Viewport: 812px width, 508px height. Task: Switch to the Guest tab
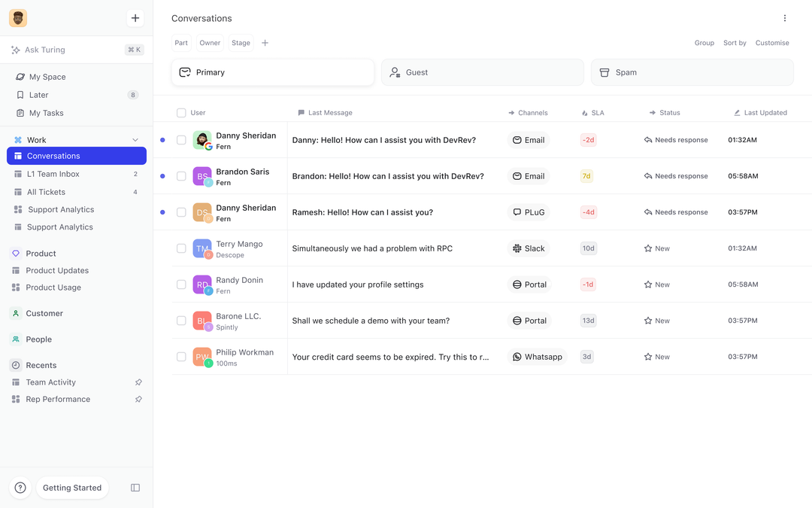click(x=482, y=71)
